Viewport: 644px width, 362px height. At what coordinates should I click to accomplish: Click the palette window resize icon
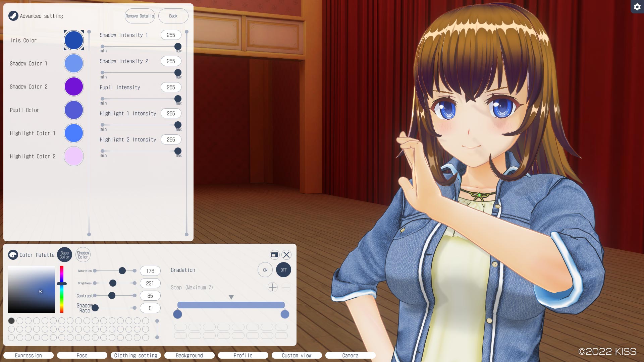[274, 255]
